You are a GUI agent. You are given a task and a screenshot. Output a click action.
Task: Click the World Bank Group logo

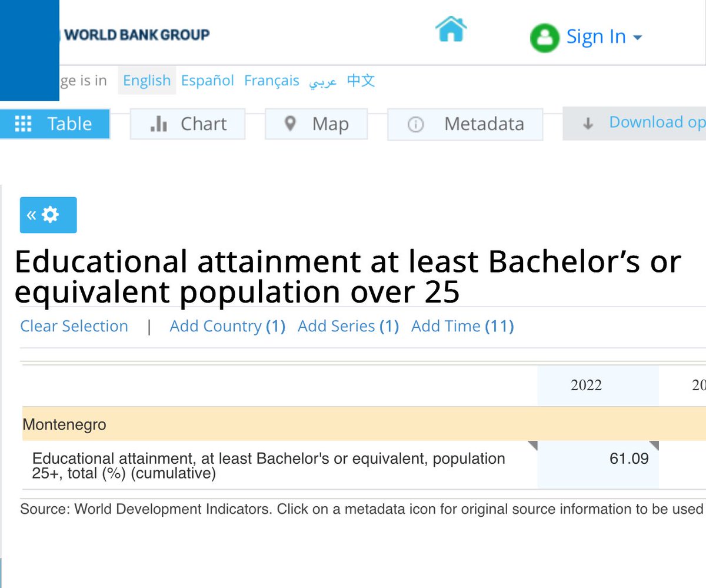[x=136, y=35]
